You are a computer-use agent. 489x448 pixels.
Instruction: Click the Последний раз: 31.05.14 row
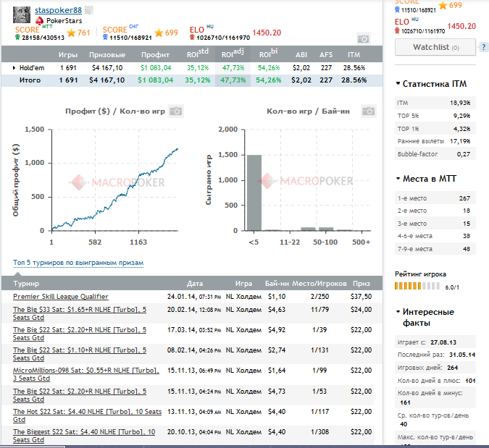pos(435,355)
